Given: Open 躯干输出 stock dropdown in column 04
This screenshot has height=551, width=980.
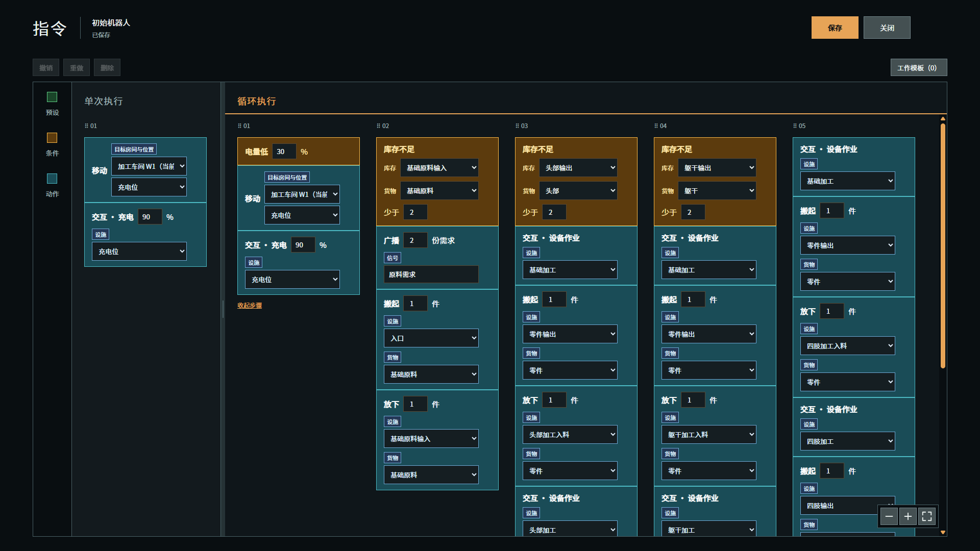Looking at the screenshot, I should [717, 167].
